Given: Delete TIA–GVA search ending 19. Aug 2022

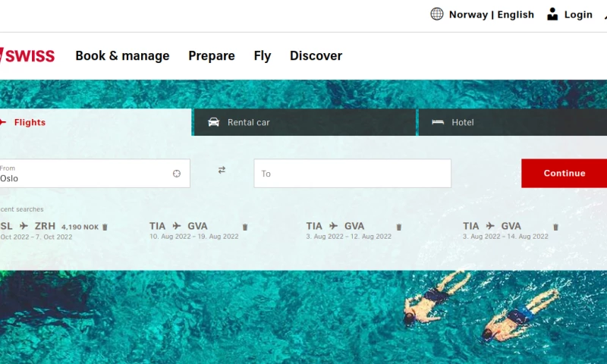Looking at the screenshot, I should 245,227.
